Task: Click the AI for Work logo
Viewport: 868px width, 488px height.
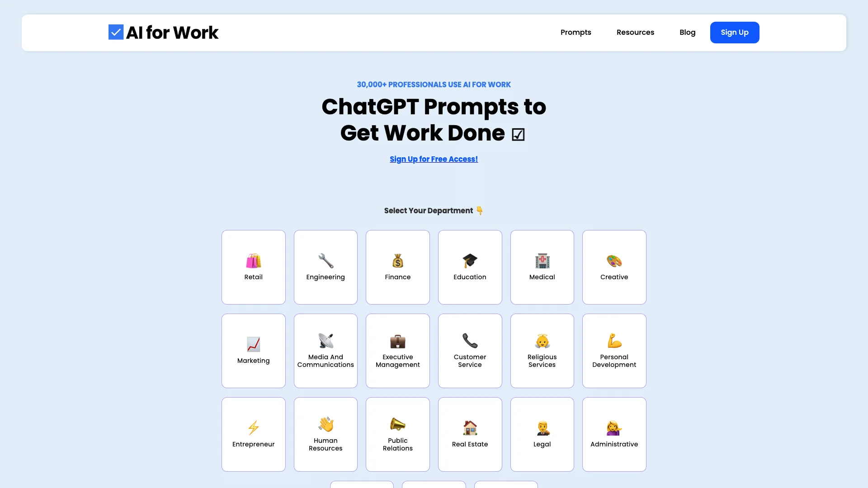Action: pyautogui.click(x=163, y=32)
